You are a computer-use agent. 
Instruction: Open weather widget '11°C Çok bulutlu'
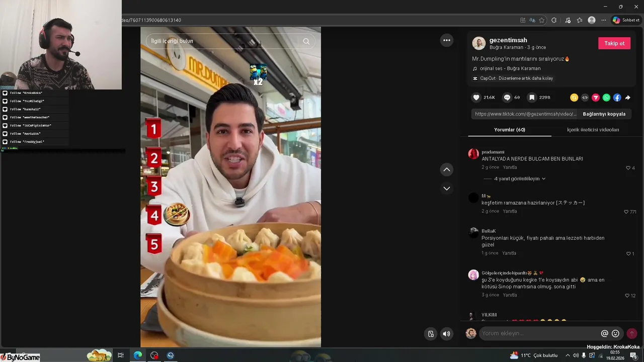click(x=534, y=355)
